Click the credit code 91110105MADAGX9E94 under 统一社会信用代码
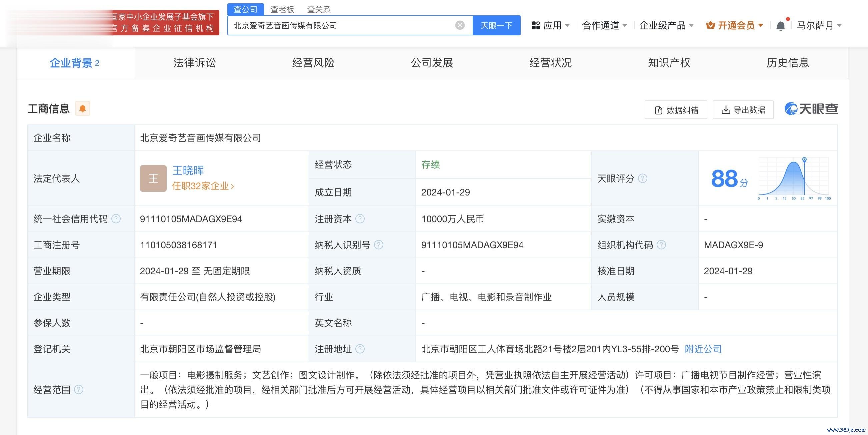The height and width of the screenshot is (435, 868). coord(191,219)
